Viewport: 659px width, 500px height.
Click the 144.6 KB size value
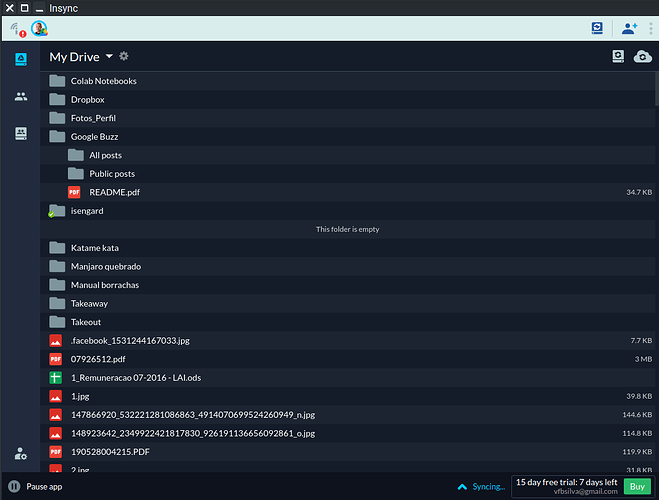(x=637, y=415)
